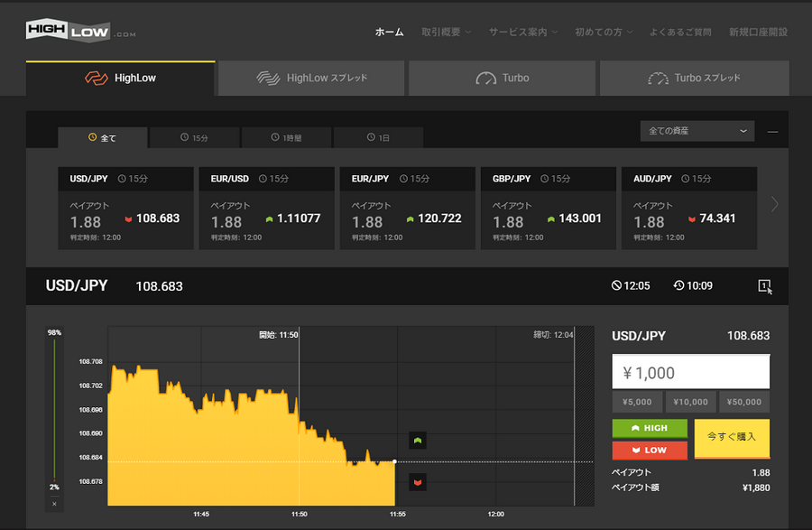Open the ホーム menu item
This screenshot has width=812, height=530.
coord(390,33)
